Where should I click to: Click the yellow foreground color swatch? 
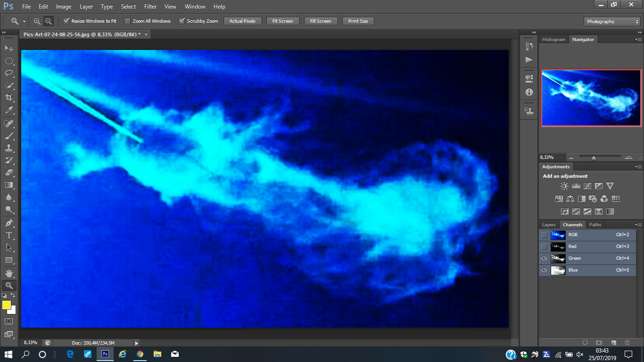point(7,305)
